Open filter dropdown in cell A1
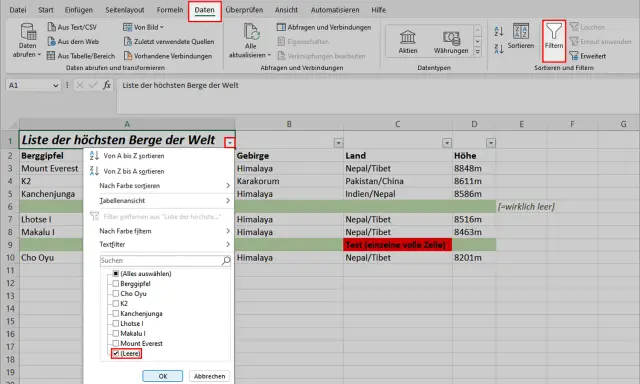 click(230, 142)
